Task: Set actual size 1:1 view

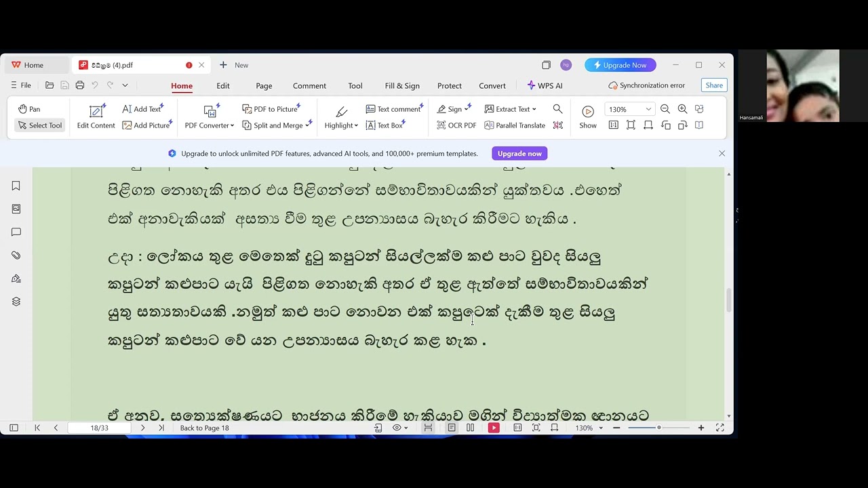Action: (x=614, y=125)
